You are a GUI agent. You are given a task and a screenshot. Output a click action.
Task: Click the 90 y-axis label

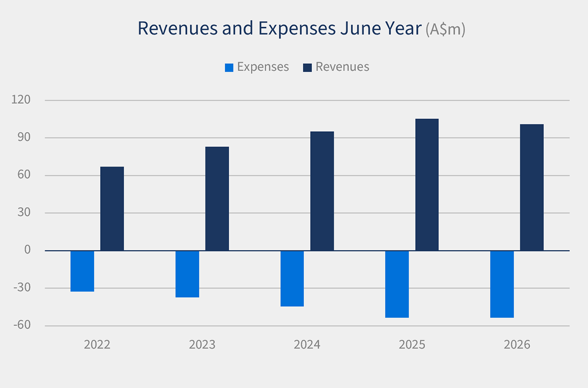[24, 137]
